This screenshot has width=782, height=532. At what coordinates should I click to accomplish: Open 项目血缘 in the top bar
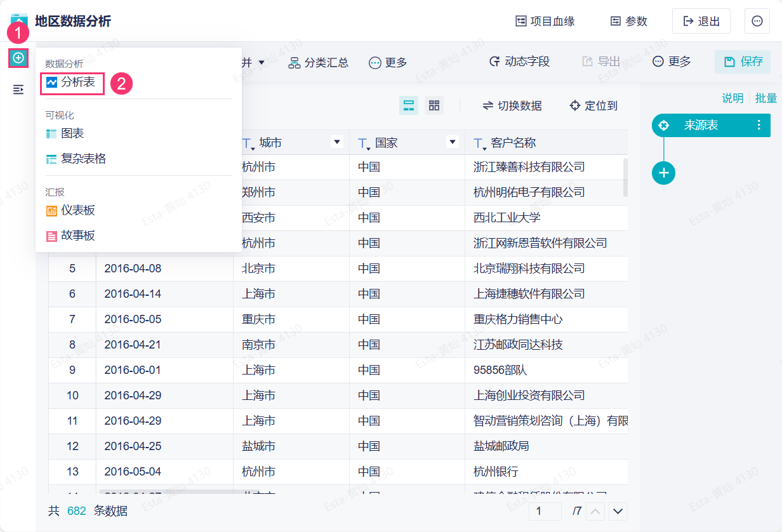(545, 21)
